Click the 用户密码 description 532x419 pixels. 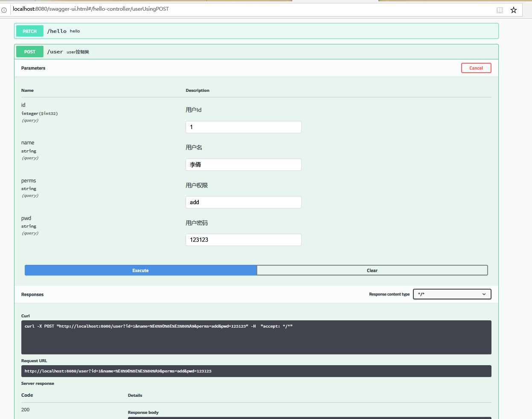[x=197, y=223]
